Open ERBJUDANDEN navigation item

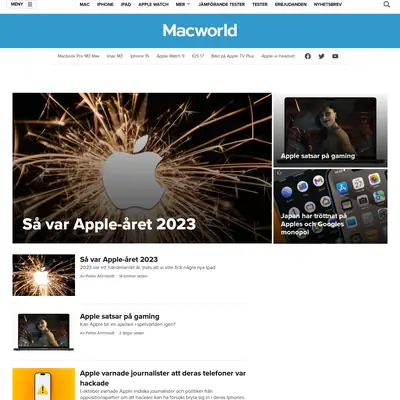click(291, 4)
